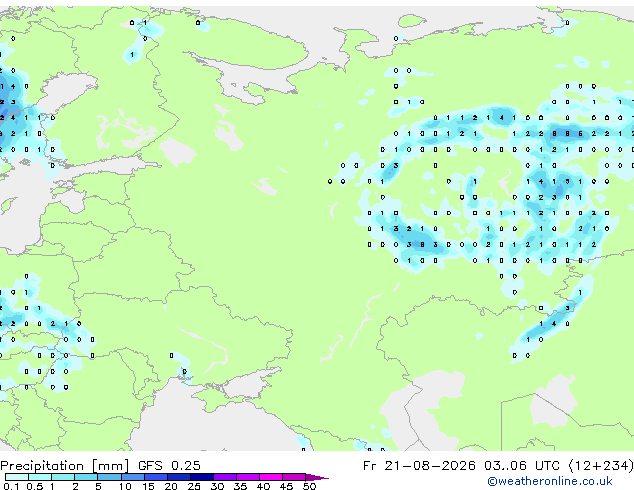Pick the 1–2 mm legend swatch
The height and width of the screenshot is (490, 634).
click(x=63, y=477)
